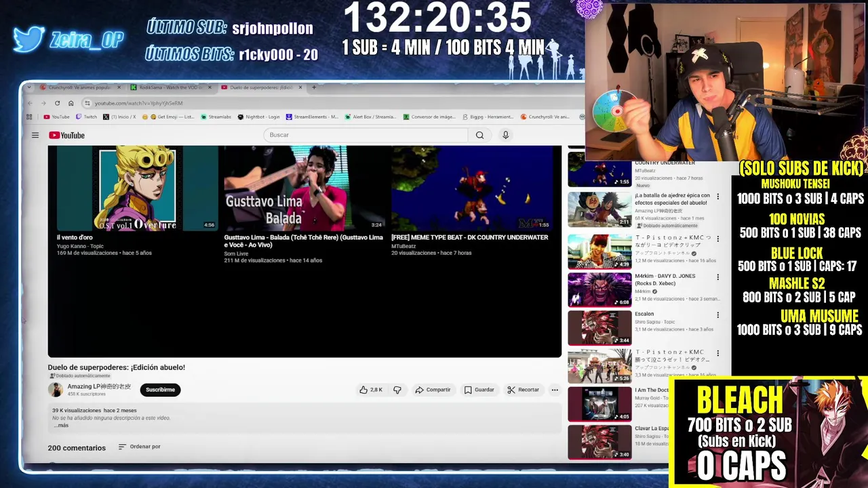Click the browser back arrow

[x=30, y=103]
